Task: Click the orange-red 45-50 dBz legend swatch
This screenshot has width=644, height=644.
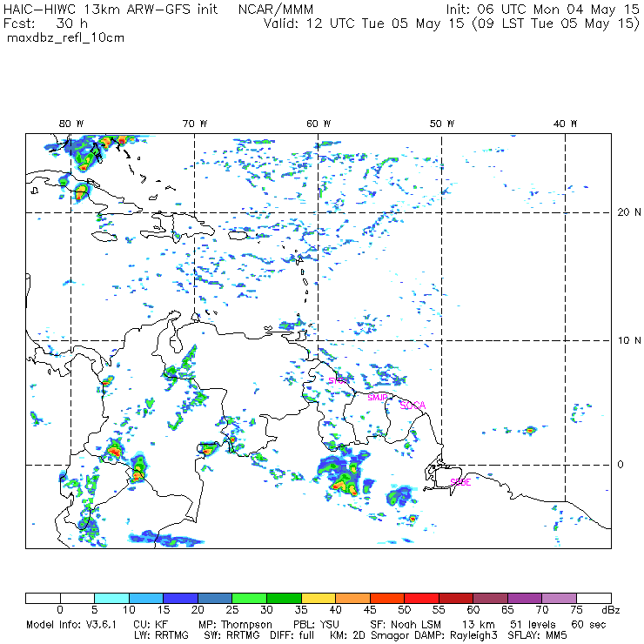Action: click(x=387, y=598)
